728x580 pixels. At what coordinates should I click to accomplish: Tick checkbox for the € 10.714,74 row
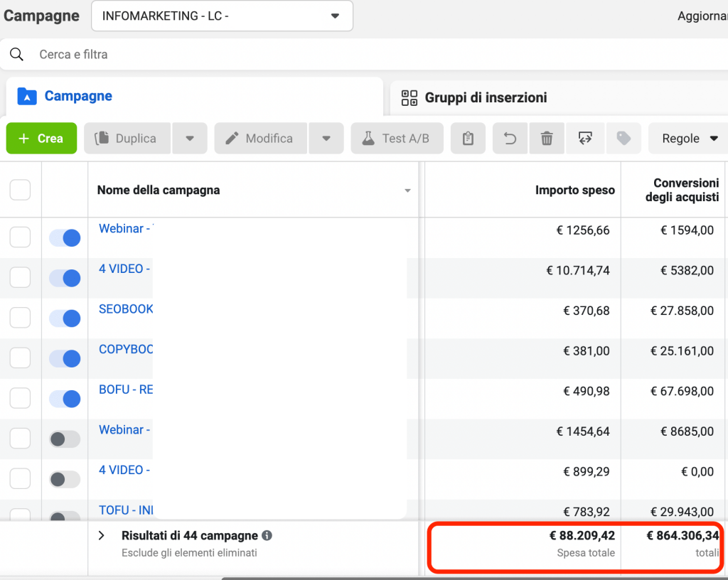(20, 277)
